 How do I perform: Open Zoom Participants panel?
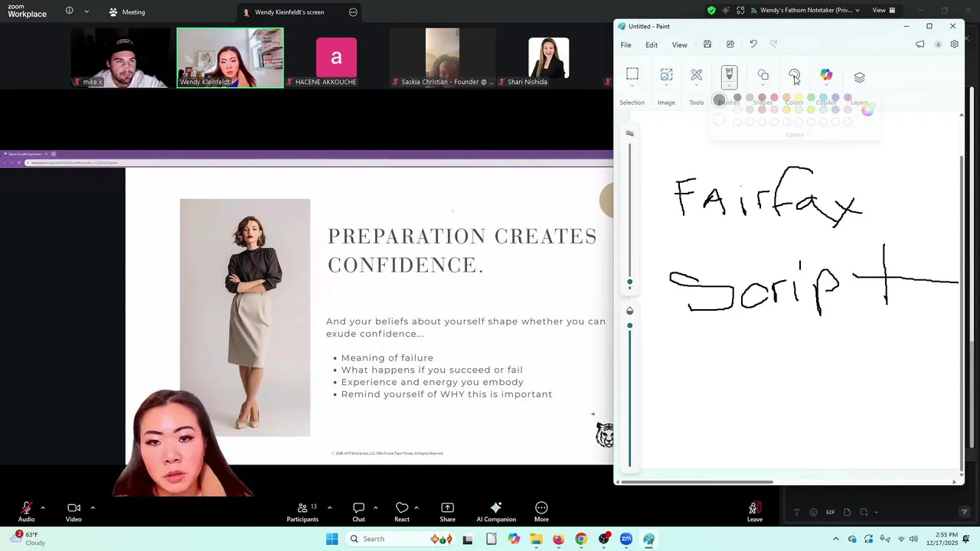click(302, 512)
